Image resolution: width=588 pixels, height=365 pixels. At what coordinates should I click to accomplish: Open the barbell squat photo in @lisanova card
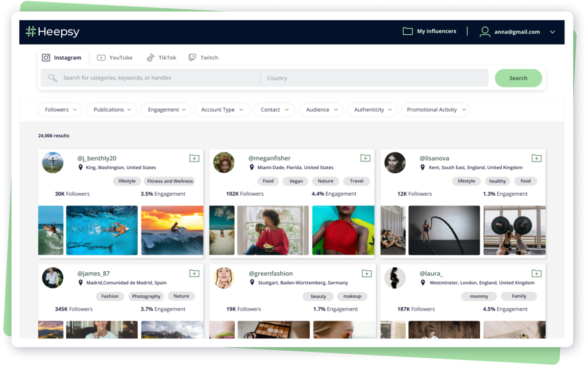click(x=514, y=230)
